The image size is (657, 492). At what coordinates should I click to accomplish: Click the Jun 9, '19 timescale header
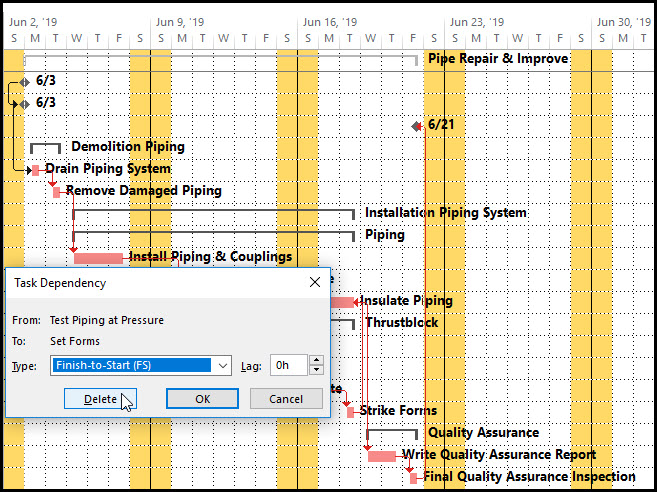[x=181, y=21]
